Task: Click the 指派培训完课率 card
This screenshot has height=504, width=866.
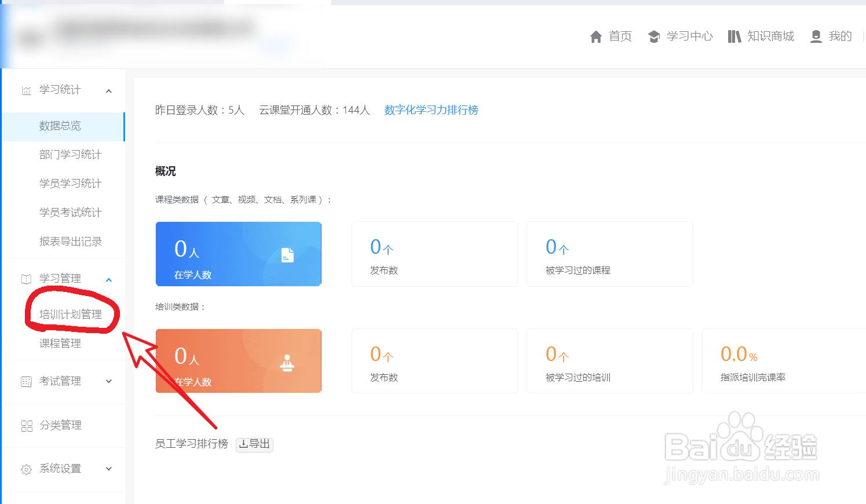Action: pyautogui.click(x=784, y=361)
